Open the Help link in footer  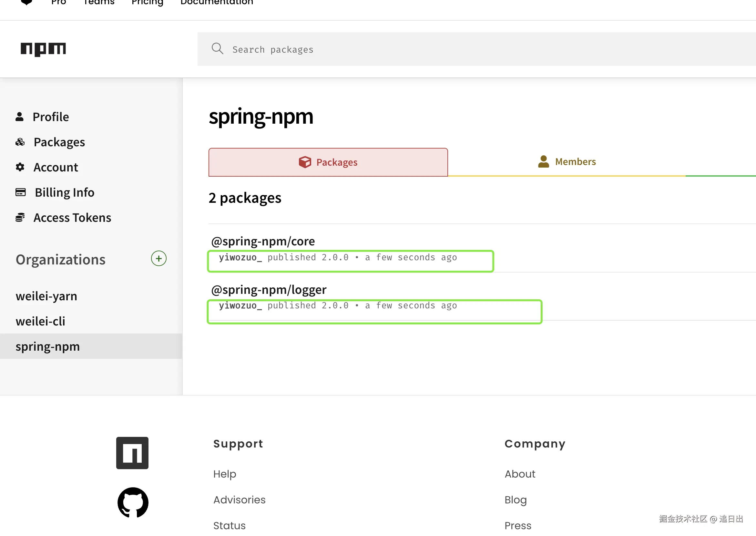pyautogui.click(x=225, y=474)
